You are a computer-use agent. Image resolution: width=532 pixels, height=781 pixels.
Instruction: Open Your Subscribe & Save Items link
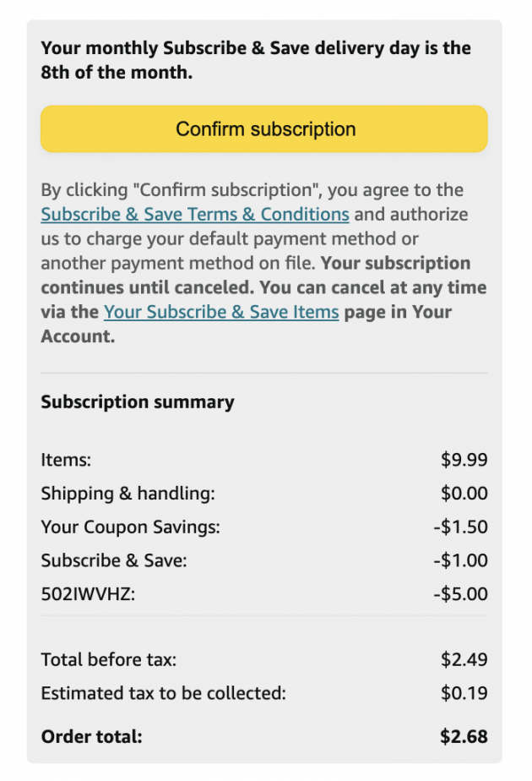(x=221, y=312)
